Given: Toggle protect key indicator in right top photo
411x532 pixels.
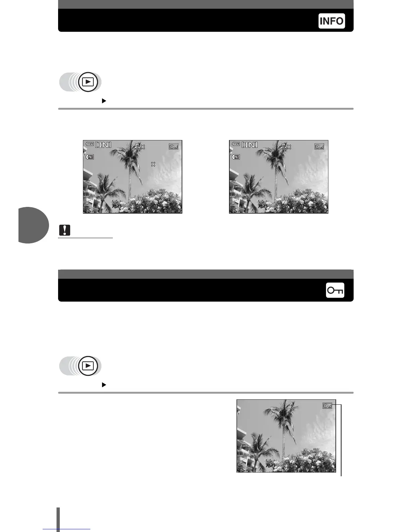Looking at the screenshot, I should [x=319, y=146].
